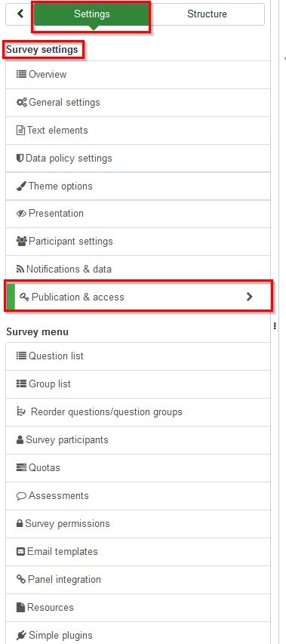This screenshot has height=644, width=286.
Task: Click the Data policy shield icon
Action: pyautogui.click(x=20, y=158)
